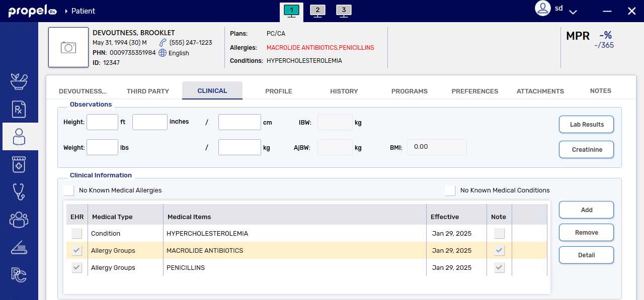Switch to the Third Party tab
644x300 pixels.
pos(148,91)
